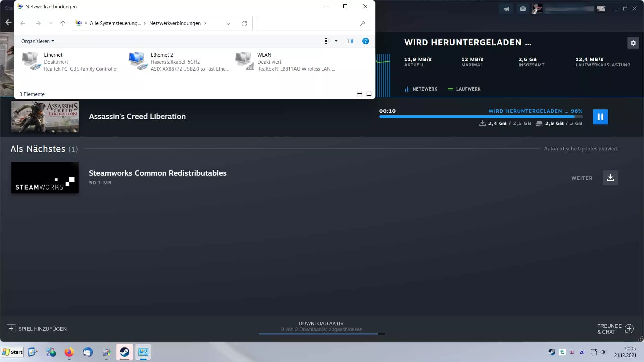Image resolution: width=644 pixels, height=362 pixels.
Task: Select the Ethernet 2 network adapter
Action: click(179, 62)
